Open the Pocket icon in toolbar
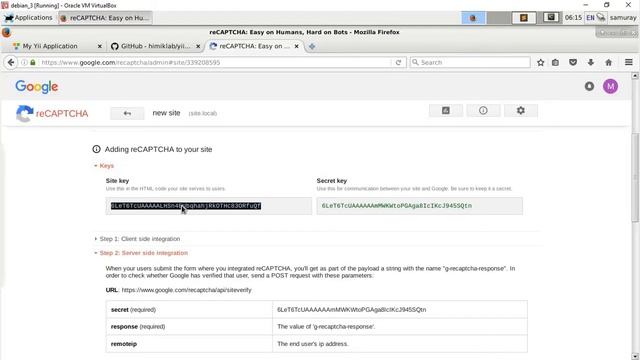 [x=573, y=62]
